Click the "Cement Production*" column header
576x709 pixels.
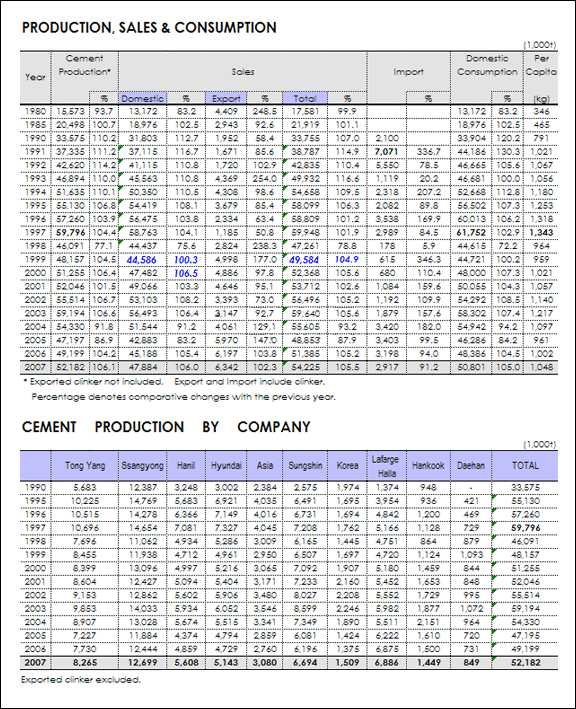[85, 65]
